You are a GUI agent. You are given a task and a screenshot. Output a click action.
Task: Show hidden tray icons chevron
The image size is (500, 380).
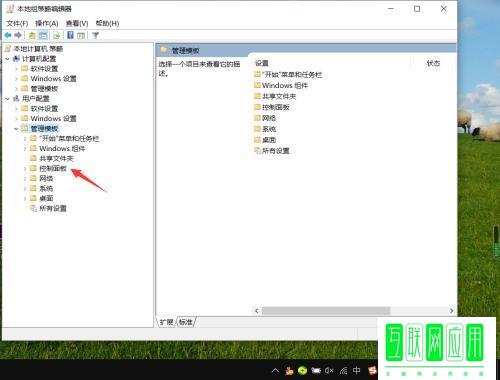point(275,370)
